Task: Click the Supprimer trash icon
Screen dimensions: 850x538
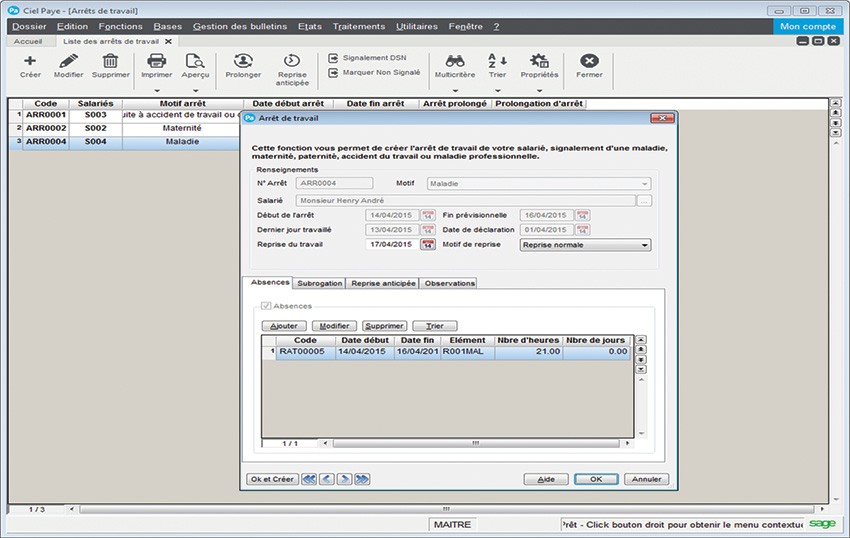Action: pyautogui.click(x=110, y=62)
